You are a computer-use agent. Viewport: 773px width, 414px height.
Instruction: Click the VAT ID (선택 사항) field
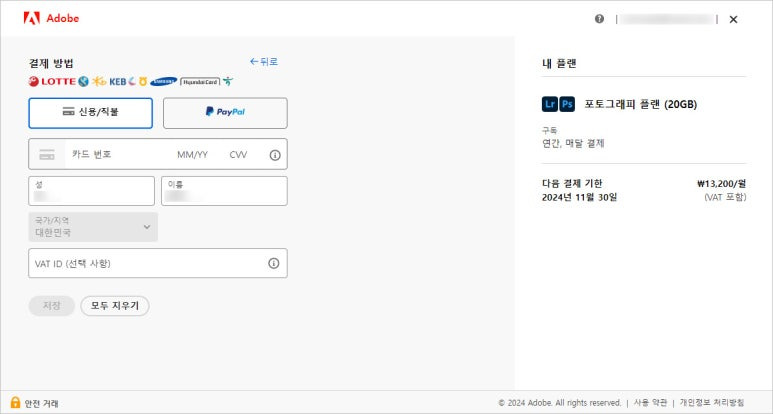tap(158, 263)
